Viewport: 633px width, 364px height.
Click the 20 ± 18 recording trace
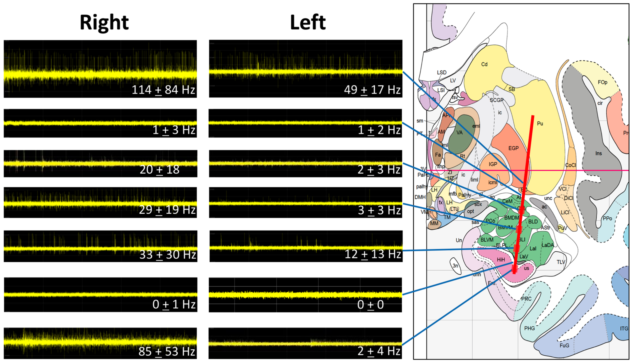(x=100, y=164)
